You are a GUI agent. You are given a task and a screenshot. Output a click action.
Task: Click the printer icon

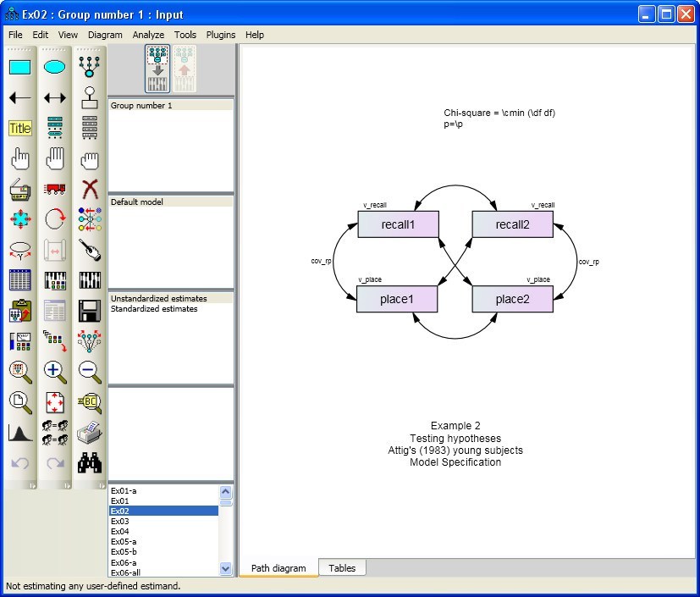point(90,434)
